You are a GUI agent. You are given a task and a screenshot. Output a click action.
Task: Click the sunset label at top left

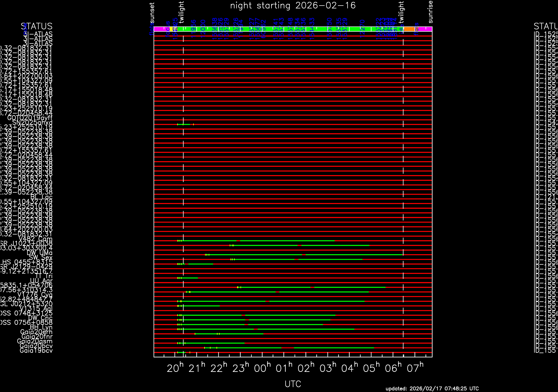click(x=152, y=13)
